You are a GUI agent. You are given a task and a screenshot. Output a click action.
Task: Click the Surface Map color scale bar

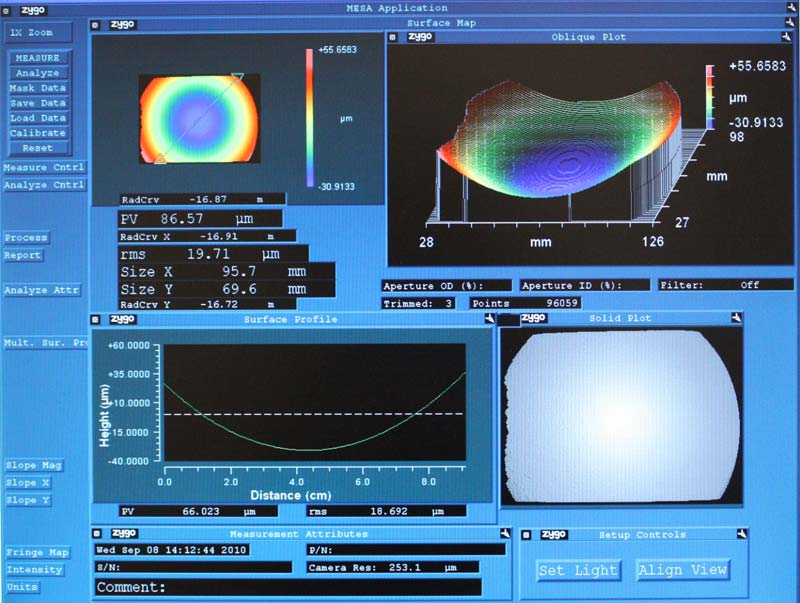click(x=309, y=118)
